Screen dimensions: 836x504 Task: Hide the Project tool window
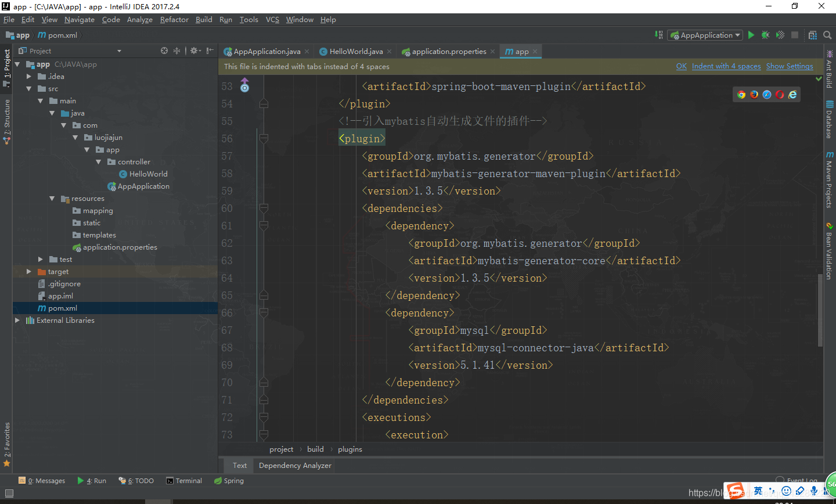210,51
